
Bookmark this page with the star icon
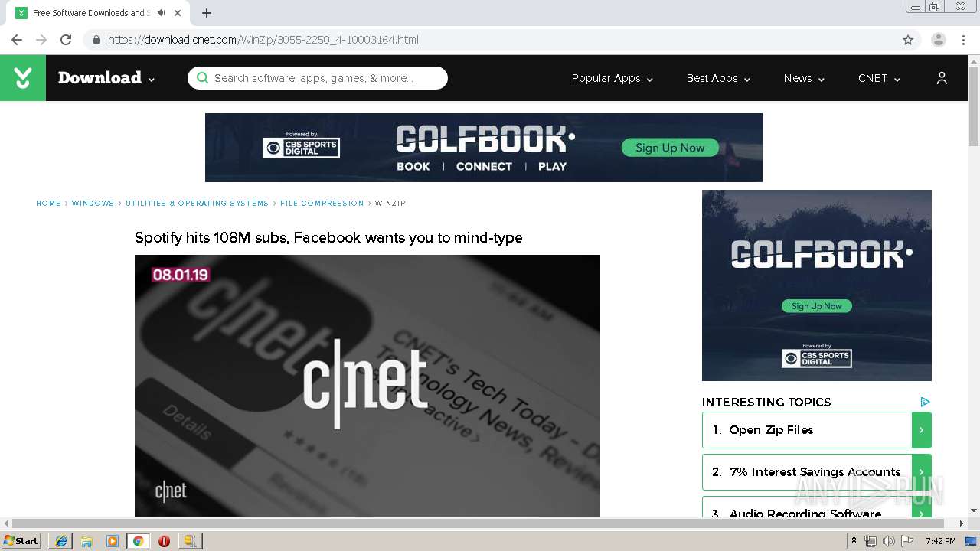(x=908, y=40)
